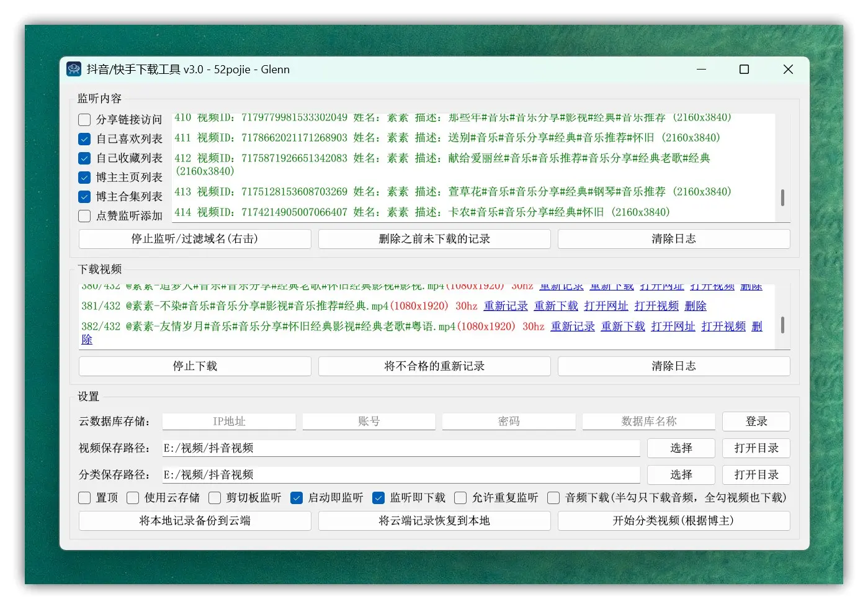The width and height of the screenshot is (868, 609).
Task: Click the app icon in the title bar
Action: (74, 69)
